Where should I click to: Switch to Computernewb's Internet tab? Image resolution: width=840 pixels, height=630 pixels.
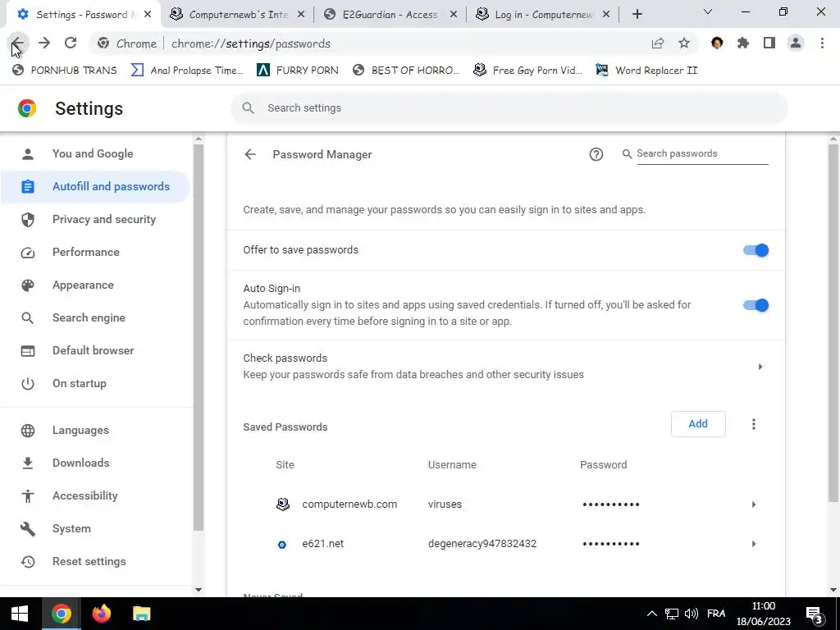(239, 15)
